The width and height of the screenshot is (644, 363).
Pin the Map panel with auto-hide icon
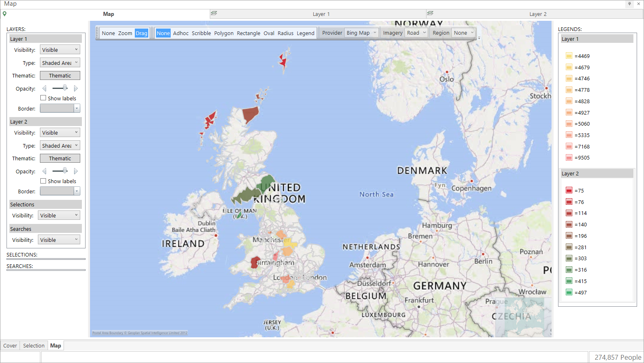(629, 4)
